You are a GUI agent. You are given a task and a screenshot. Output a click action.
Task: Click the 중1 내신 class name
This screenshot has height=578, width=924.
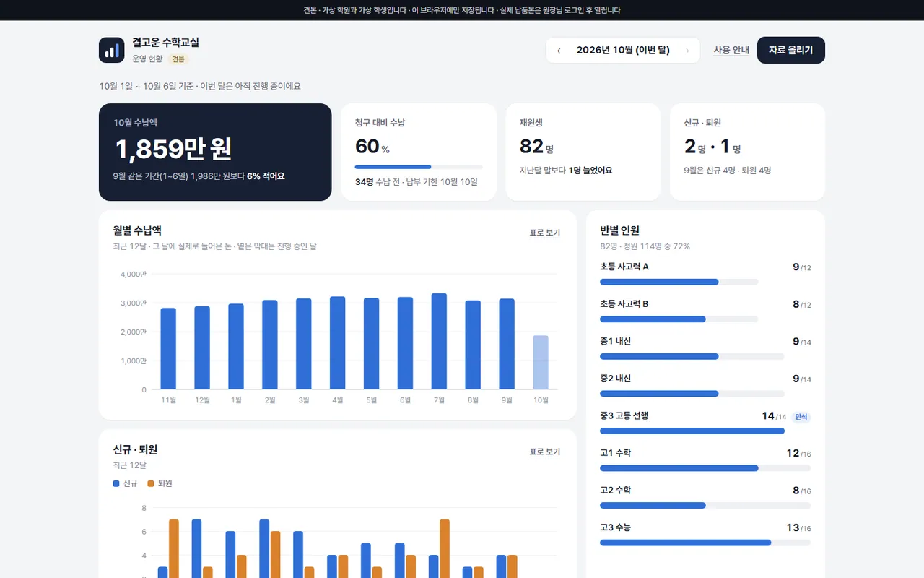point(616,341)
